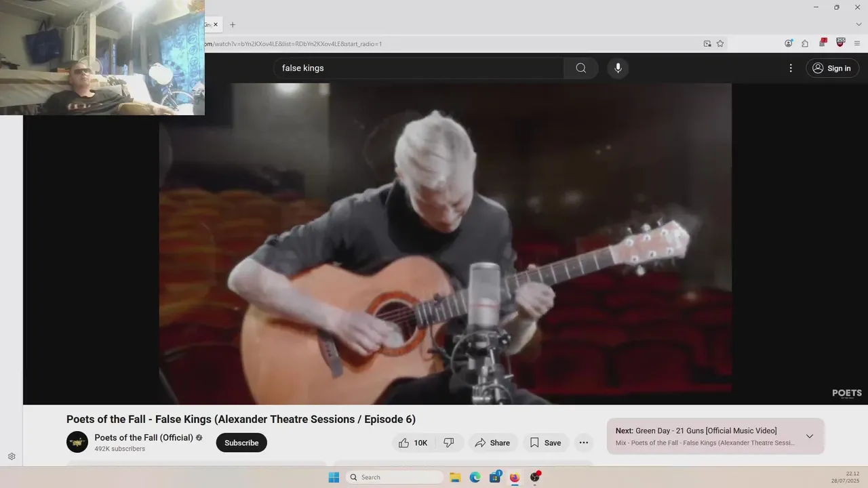Open picture-in-picture icon in address bar
The width and height of the screenshot is (868, 488).
707,43
